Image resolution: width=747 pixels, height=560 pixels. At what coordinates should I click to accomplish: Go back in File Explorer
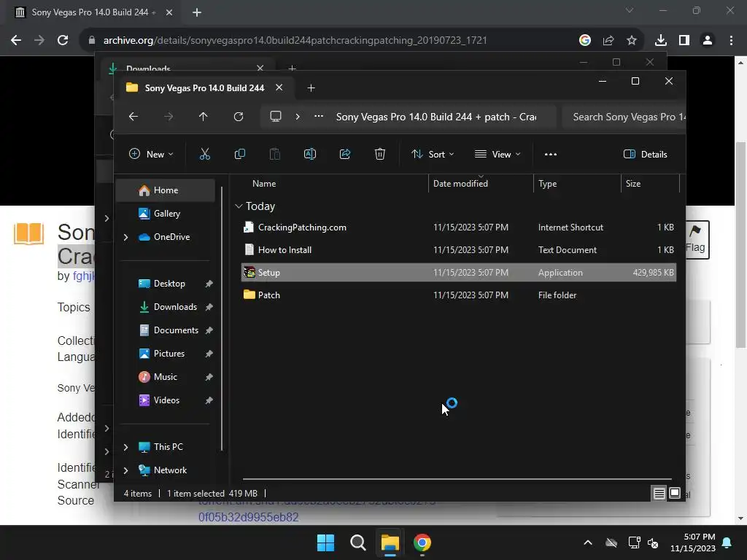click(133, 117)
